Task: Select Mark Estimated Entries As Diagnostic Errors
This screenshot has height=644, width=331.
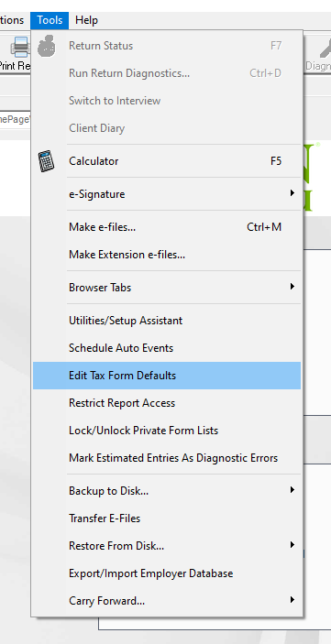Action: [167, 458]
